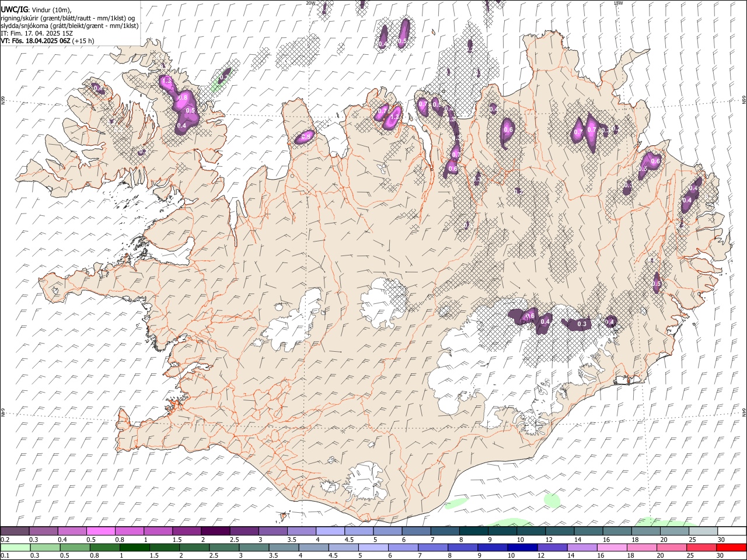Click the white swatch marked 30 in the snow scale

[732, 531]
